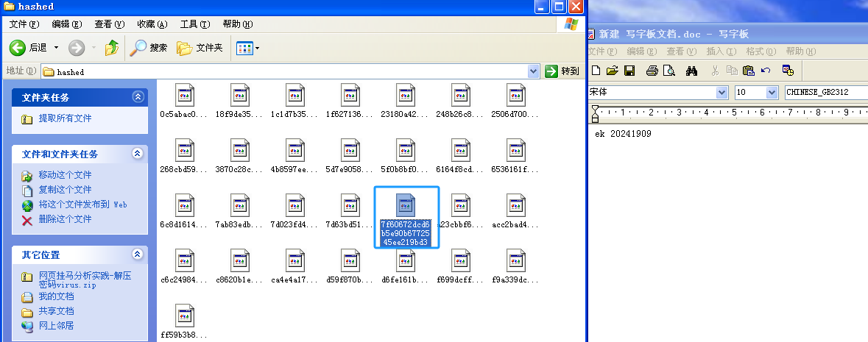Click the Find binoculars icon in WordPad
The image size is (868, 342).
pyautogui.click(x=691, y=71)
